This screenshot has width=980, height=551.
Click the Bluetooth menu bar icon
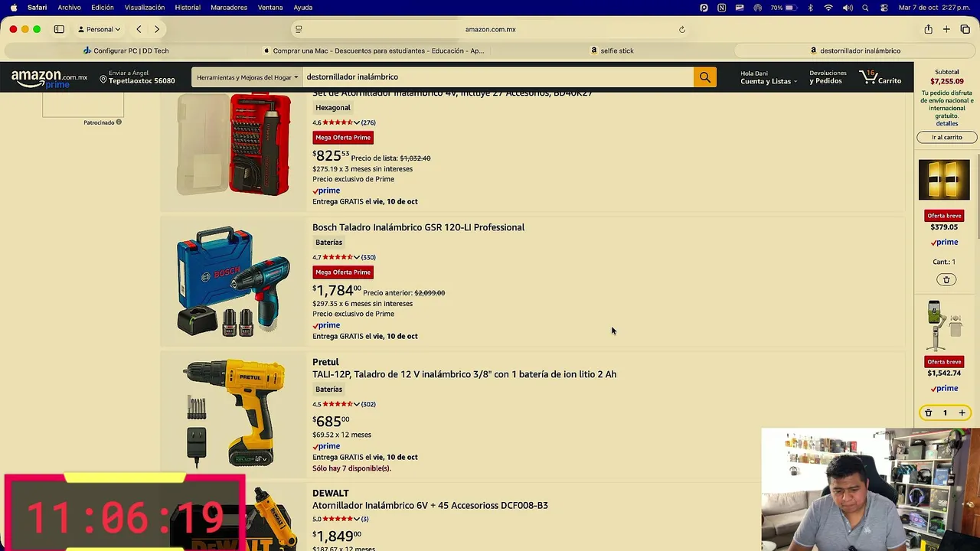pyautogui.click(x=811, y=8)
